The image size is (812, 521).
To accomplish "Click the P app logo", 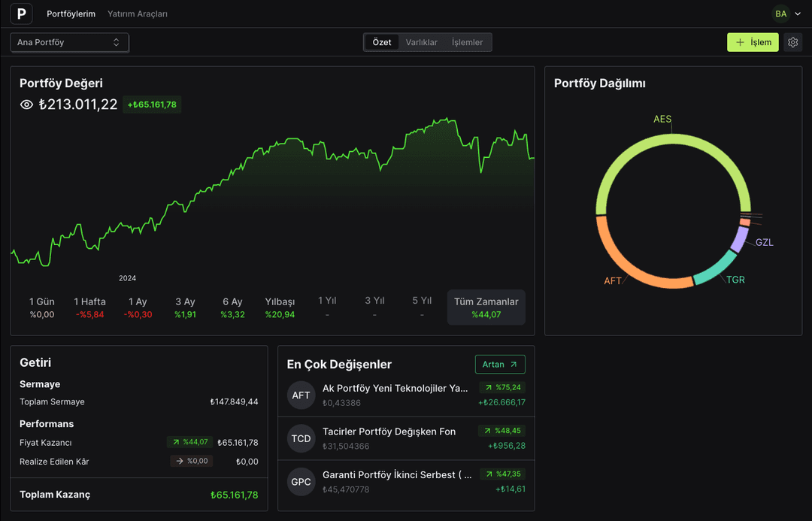I will (21, 14).
